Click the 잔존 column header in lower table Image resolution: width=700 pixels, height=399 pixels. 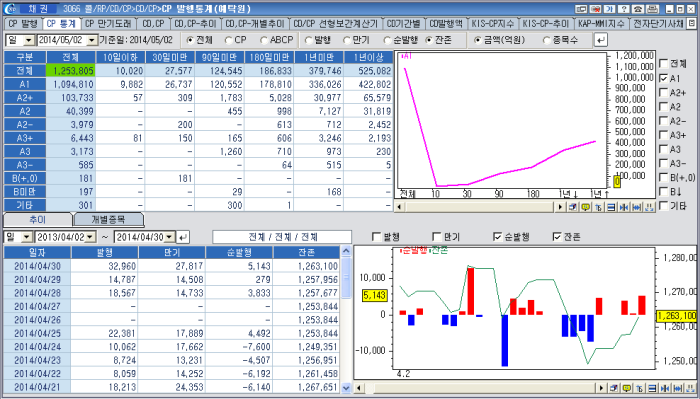click(x=306, y=253)
